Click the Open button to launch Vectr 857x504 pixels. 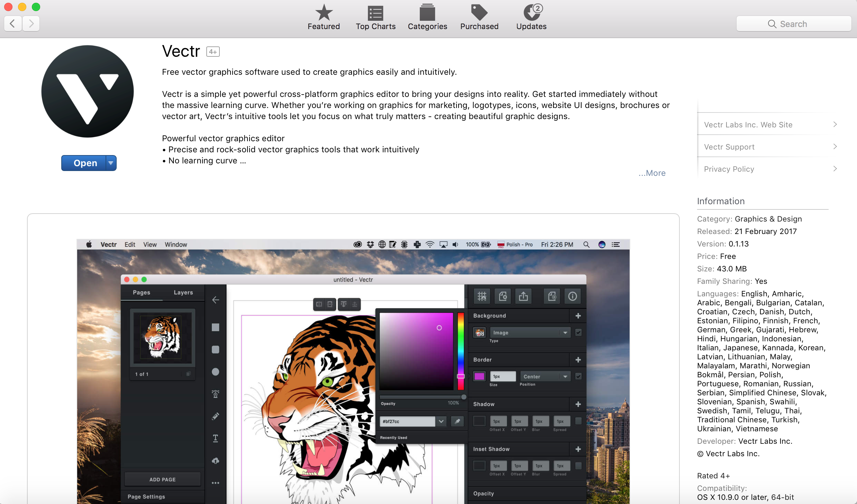(x=84, y=162)
